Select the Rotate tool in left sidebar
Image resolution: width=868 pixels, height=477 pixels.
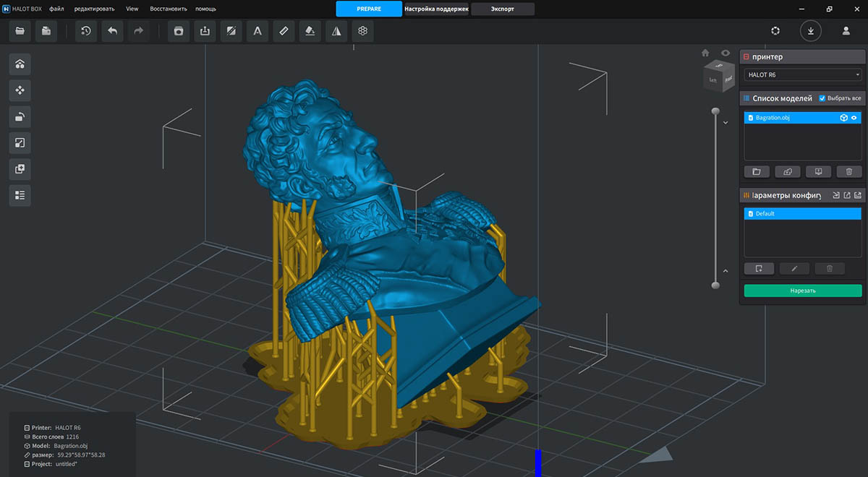[x=20, y=116]
